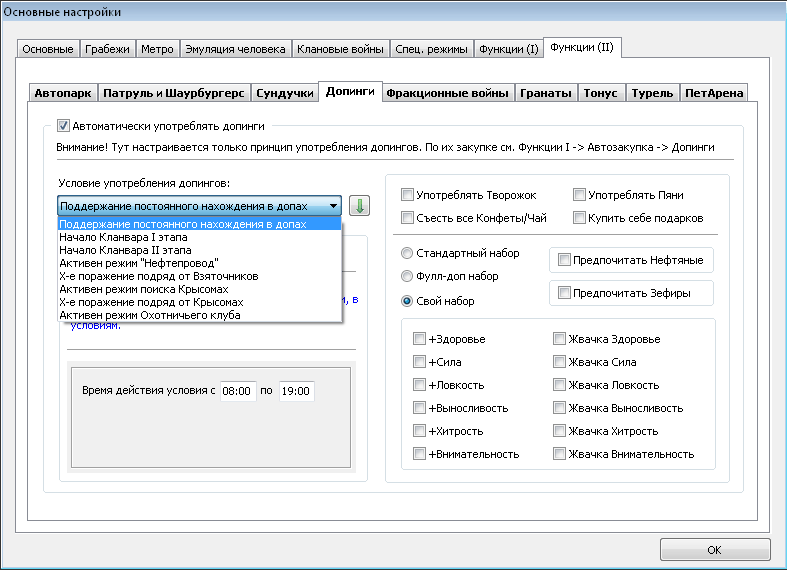The image size is (787, 570).
Task: Tick "Жвачка Ловкость" checkbox
Action: [559, 385]
